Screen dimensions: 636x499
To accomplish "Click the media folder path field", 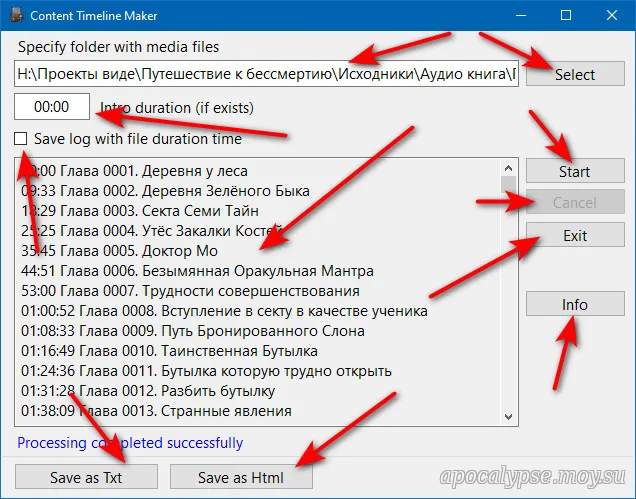I will tap(265, 74).
